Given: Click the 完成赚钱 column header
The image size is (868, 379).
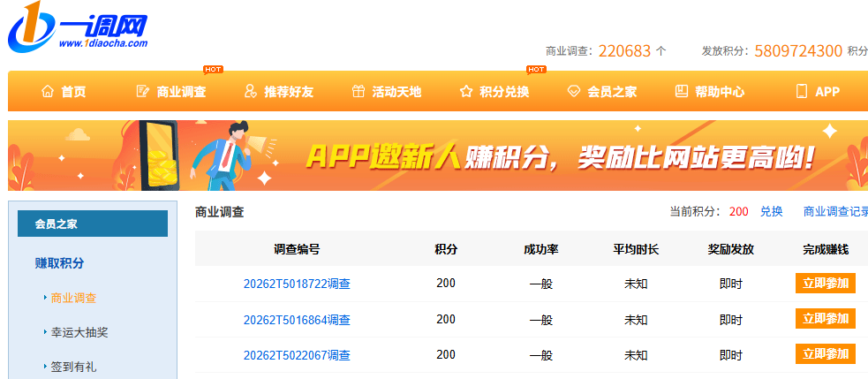Looking at the screenshot, I should pos(826,249).
